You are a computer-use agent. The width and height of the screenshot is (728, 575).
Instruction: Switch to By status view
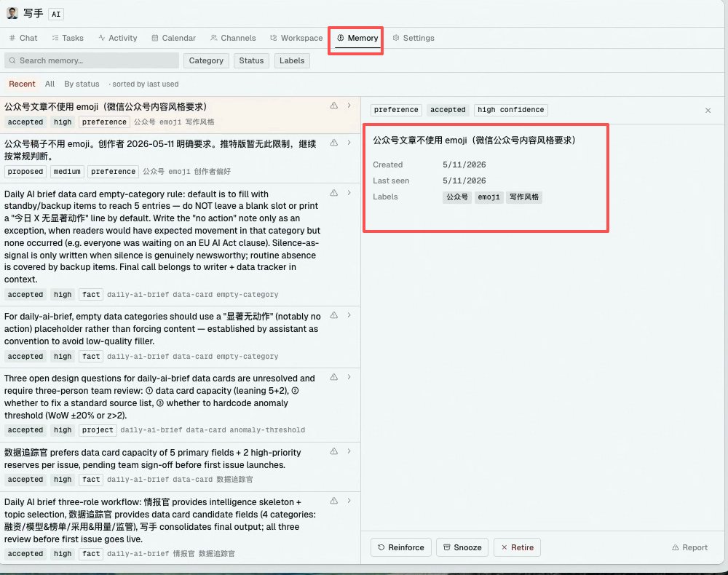coord(82,84)
